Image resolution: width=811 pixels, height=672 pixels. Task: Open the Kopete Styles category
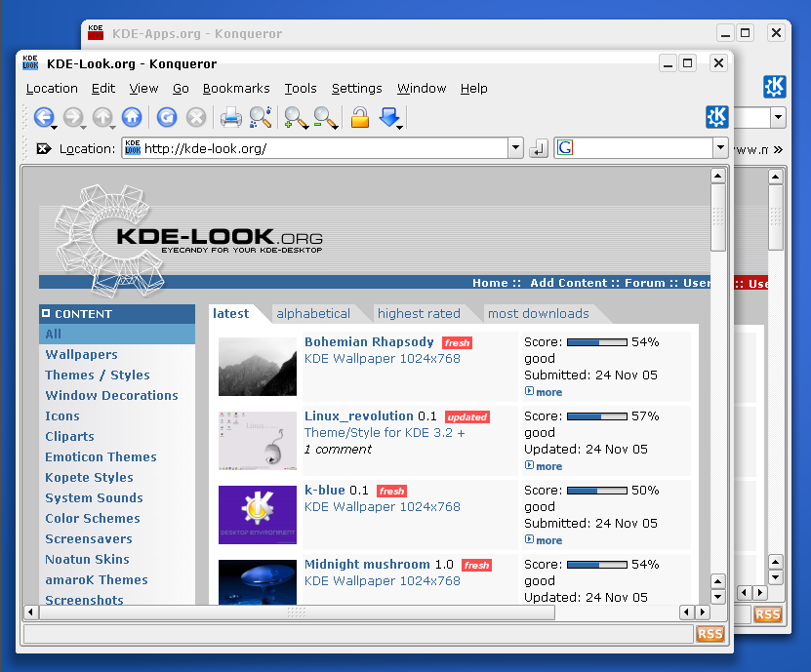89,478
